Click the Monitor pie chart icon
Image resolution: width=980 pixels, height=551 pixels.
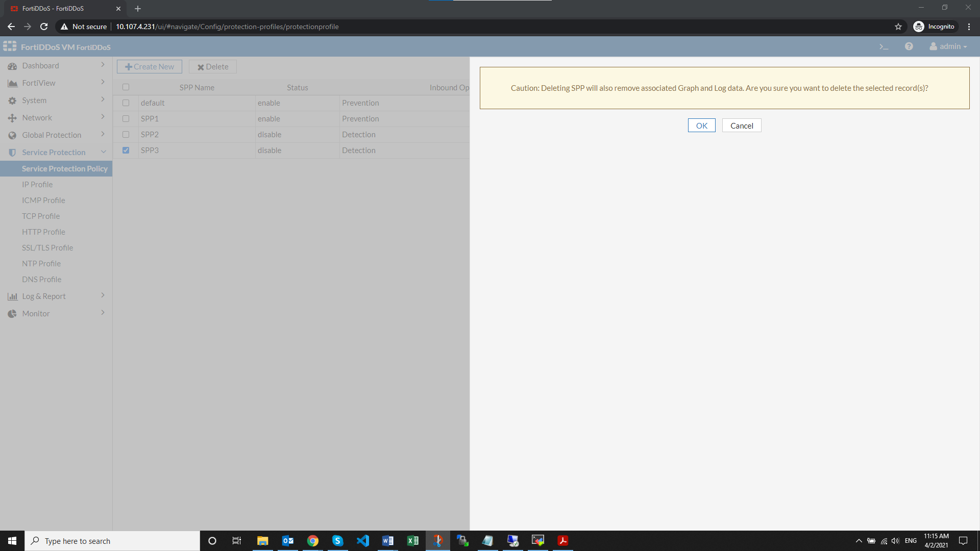(x=12, y=313)
